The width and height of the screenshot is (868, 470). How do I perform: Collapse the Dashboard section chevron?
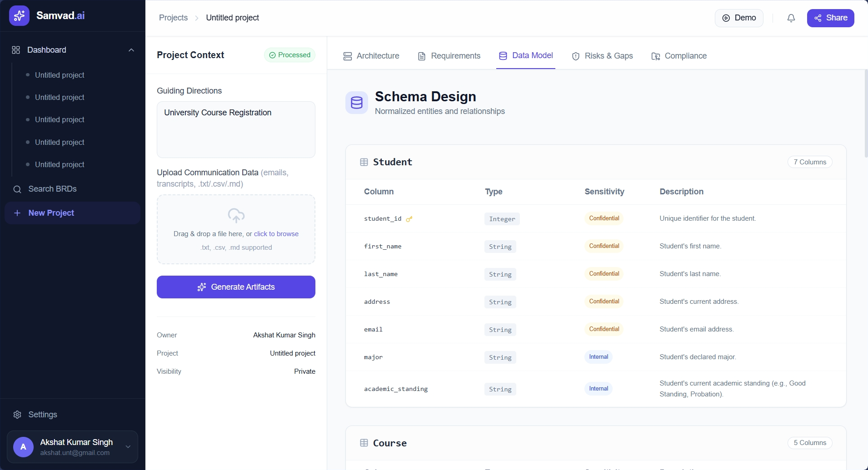pos(131,50)
